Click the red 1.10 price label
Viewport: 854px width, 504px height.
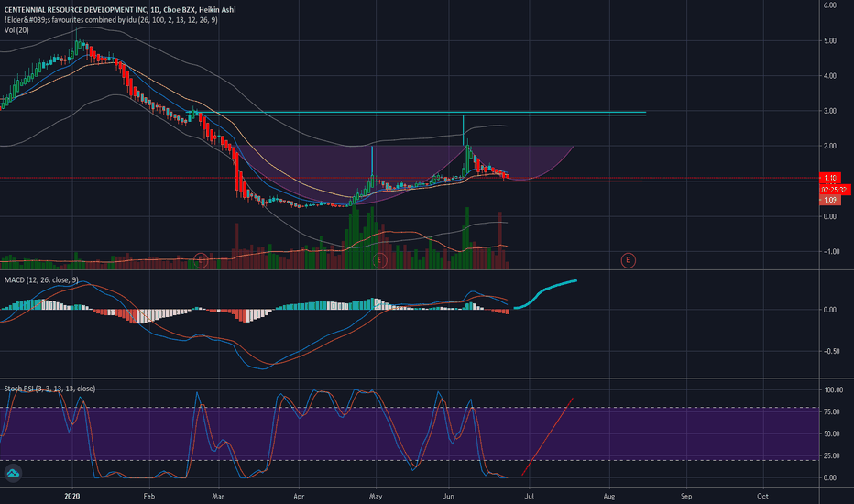tap(830, 178)
